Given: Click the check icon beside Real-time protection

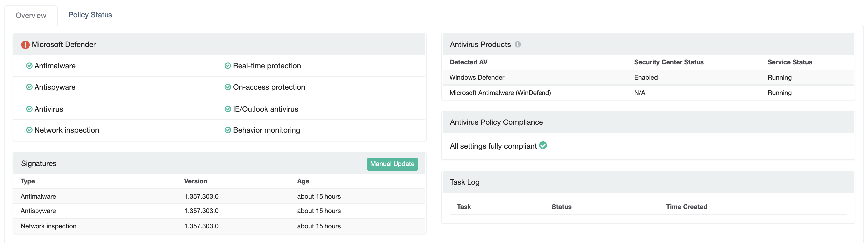Looking at the screenshot, I should (x=228, y=66).
